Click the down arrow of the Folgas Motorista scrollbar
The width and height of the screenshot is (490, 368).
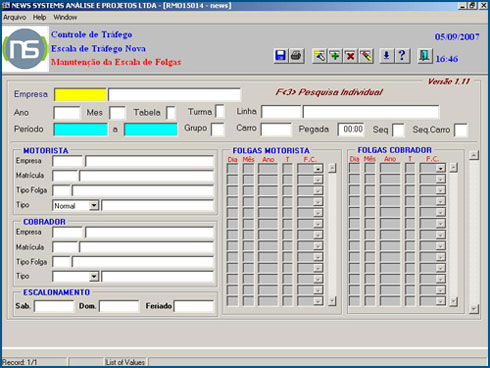click(332, 301)
